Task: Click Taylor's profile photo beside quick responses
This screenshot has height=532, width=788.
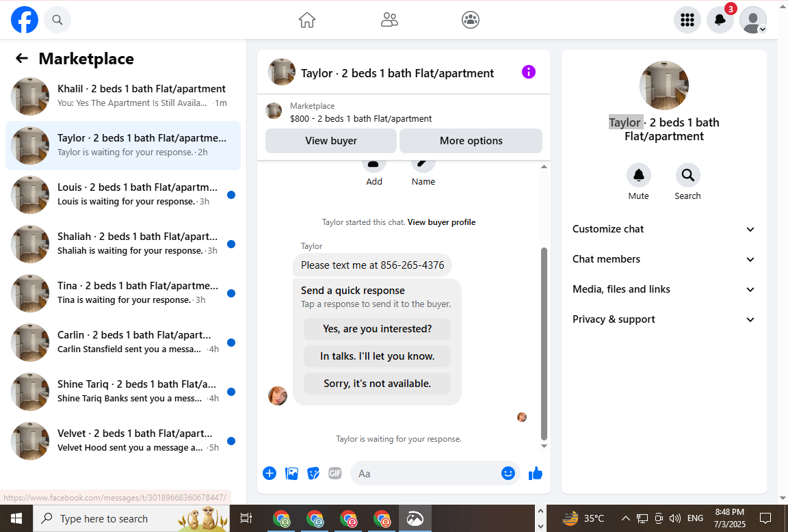Action: coord(278,396)
